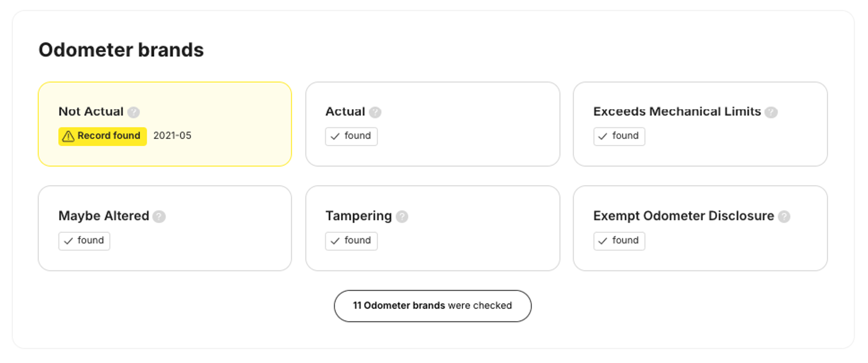Click the Exempt Odometer Disclosure title

click(683, 216)
